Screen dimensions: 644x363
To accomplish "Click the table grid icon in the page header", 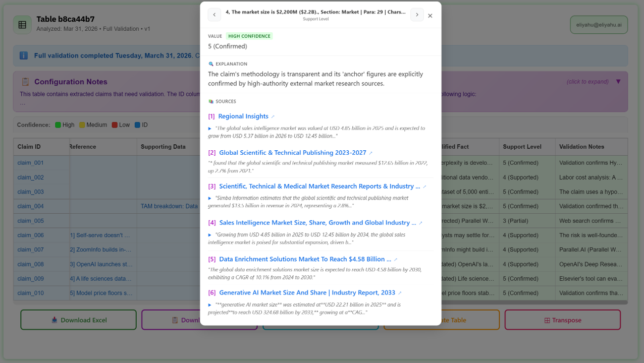I will coord(22,24).
